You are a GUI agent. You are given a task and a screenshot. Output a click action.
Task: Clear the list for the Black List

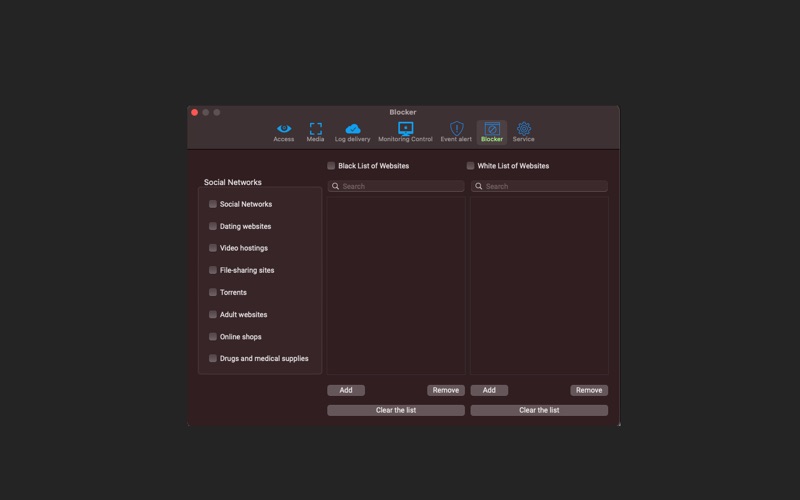coord(396,410)
